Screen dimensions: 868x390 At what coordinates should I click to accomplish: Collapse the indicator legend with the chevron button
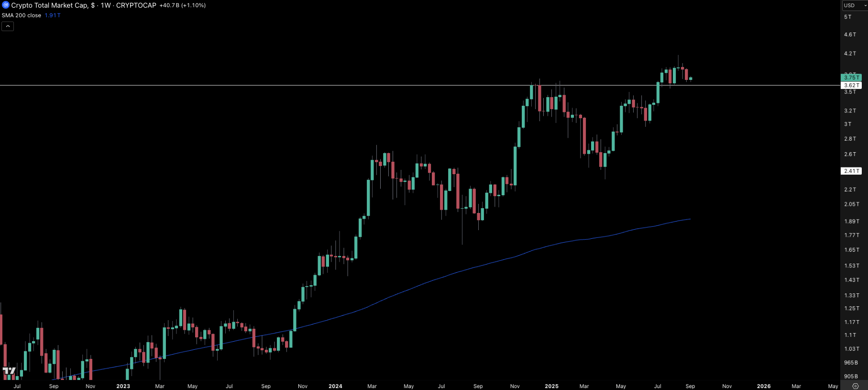click(x=8, y=26)
